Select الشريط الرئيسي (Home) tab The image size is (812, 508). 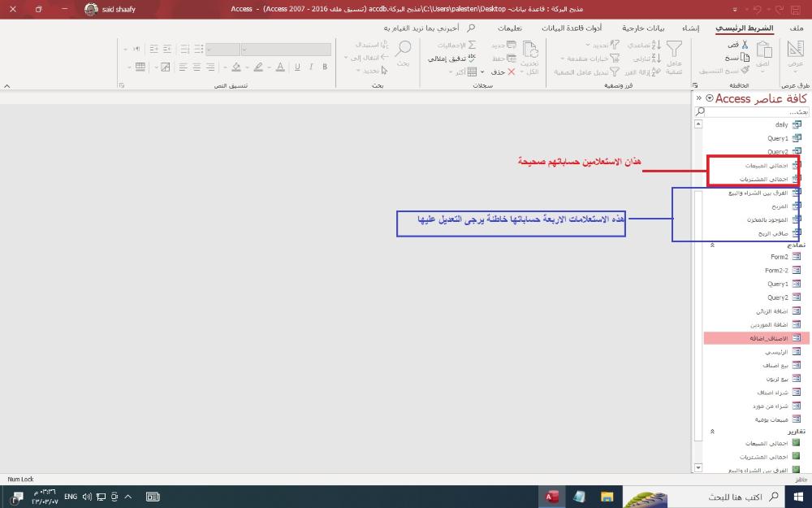[744, 28]
